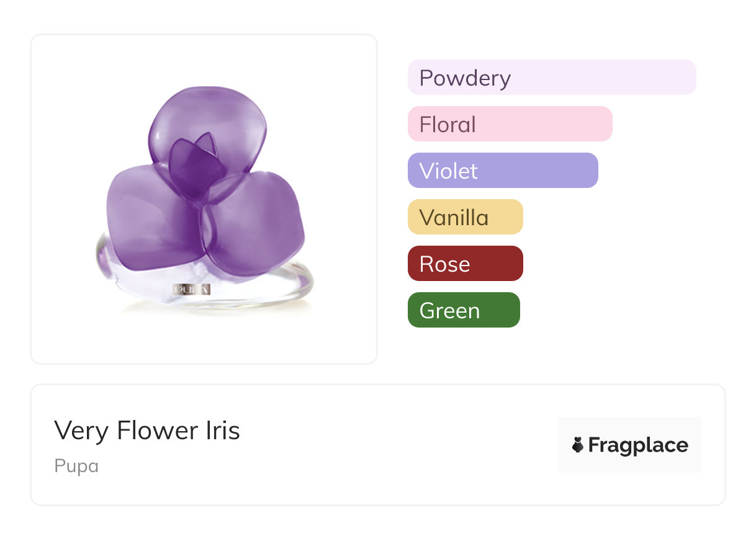756x536 pixels.
Task: Open the Very Flower Iris title
Action: point(147,431)
